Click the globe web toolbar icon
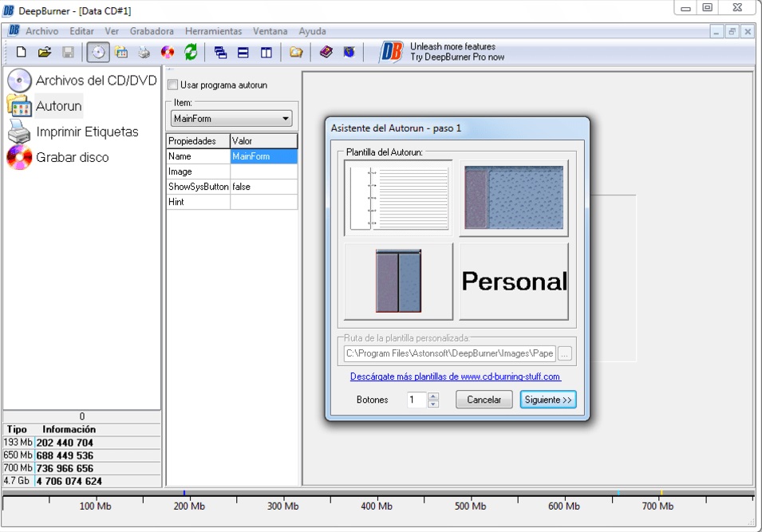762x532 pixels. (x=349, y=52)
